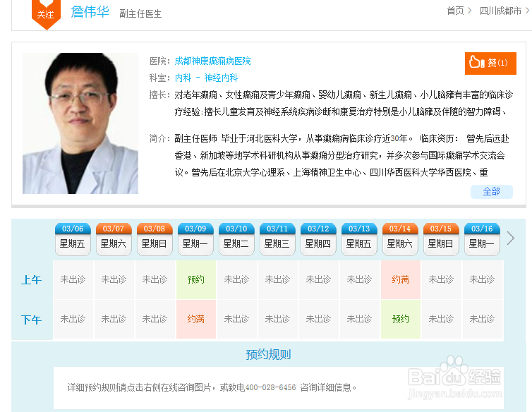Image resolution: width=532 pixels, height=412 pixels.
Task: Click 03/06 morning 未出诊 cell
Action: 73,279
